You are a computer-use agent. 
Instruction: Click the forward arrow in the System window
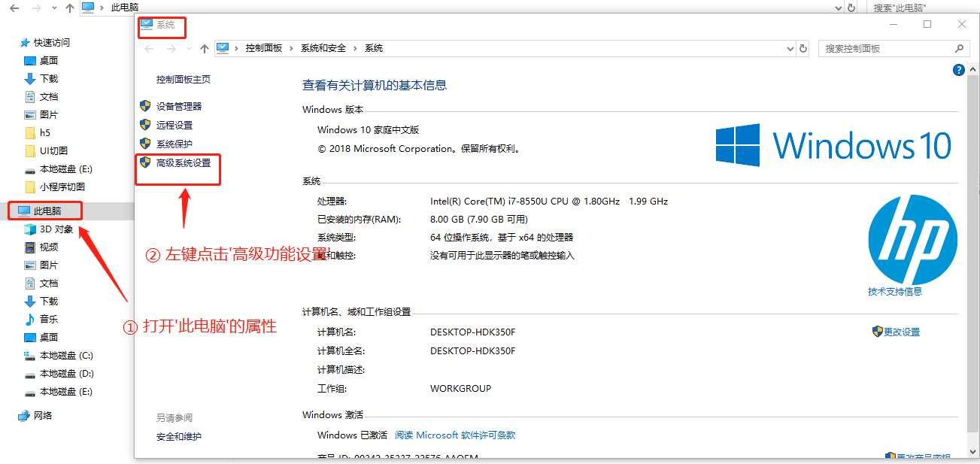(171, 48)
